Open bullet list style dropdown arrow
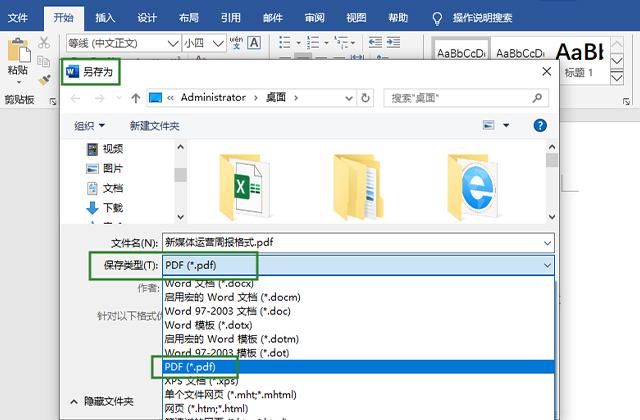 point(298,43)
